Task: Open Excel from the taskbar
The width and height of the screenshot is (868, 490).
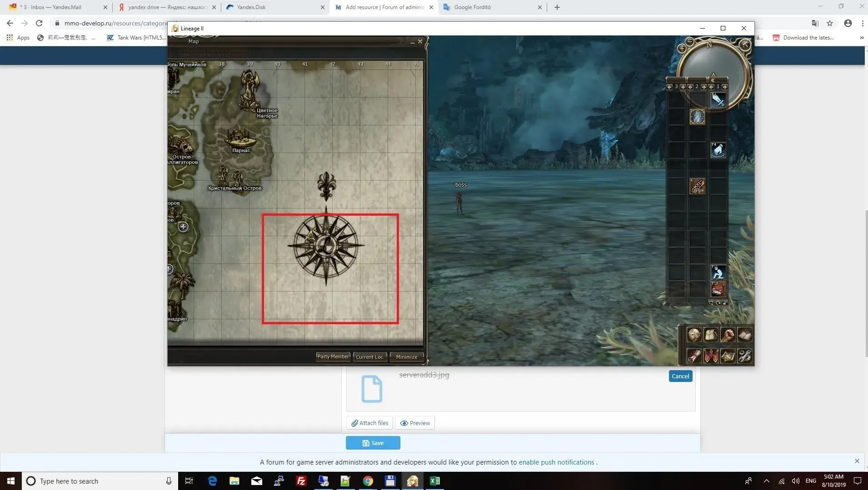Action: click(434, 481)
